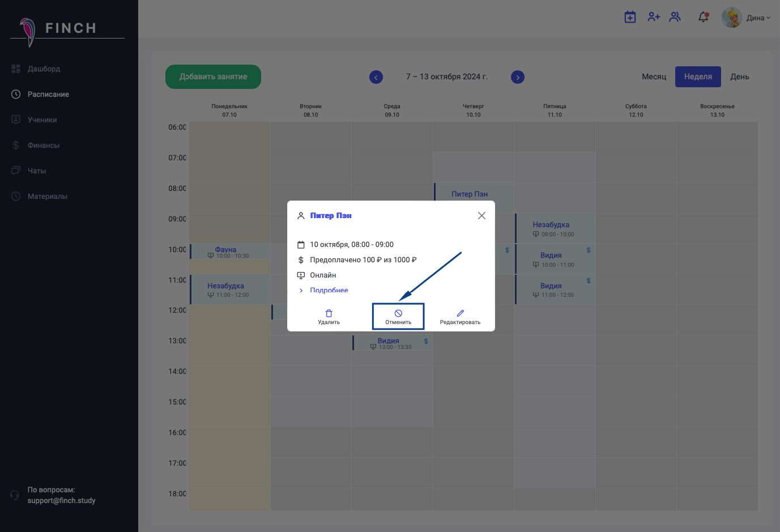Switch to Месяц calendar view
Image resolution: width=780 pixels, height=532 pixels.
coord(654,76)
